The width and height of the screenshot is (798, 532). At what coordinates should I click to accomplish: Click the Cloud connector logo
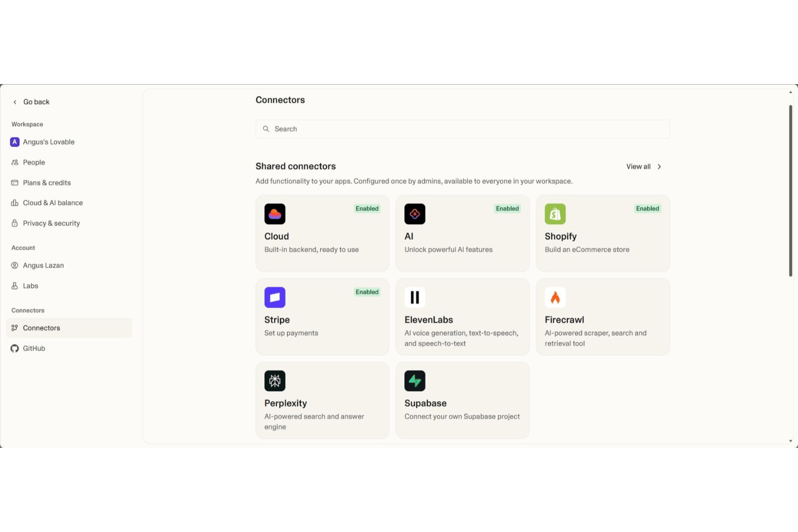point(275,214)
